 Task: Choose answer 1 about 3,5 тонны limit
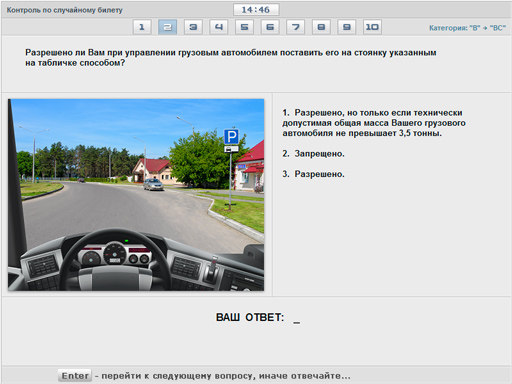click(374, 123)
